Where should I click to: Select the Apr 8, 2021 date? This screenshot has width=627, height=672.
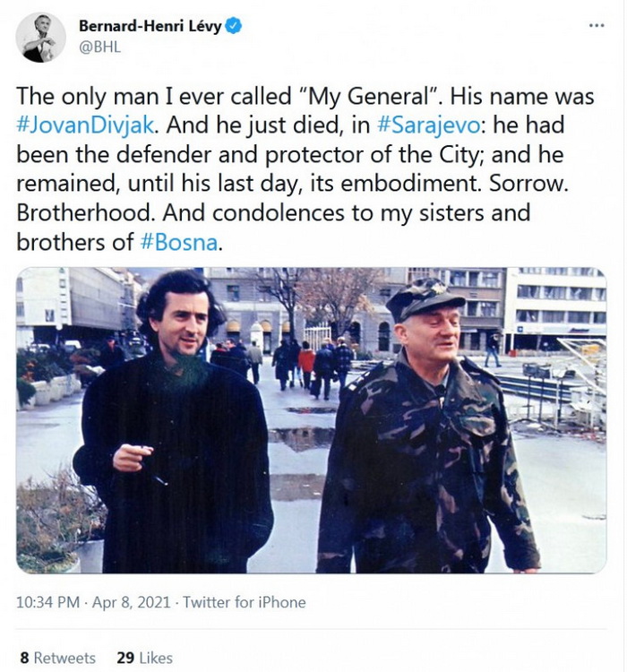(x=133, y=602)
